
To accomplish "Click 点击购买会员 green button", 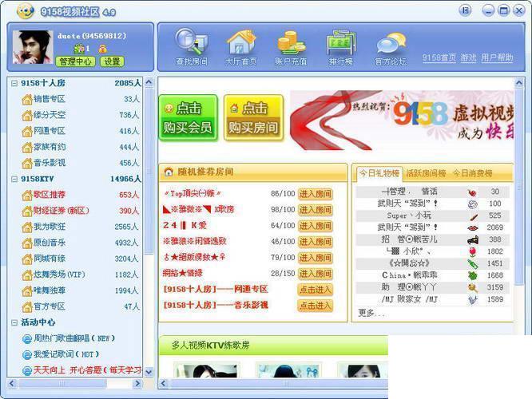I will pos(188,117).
